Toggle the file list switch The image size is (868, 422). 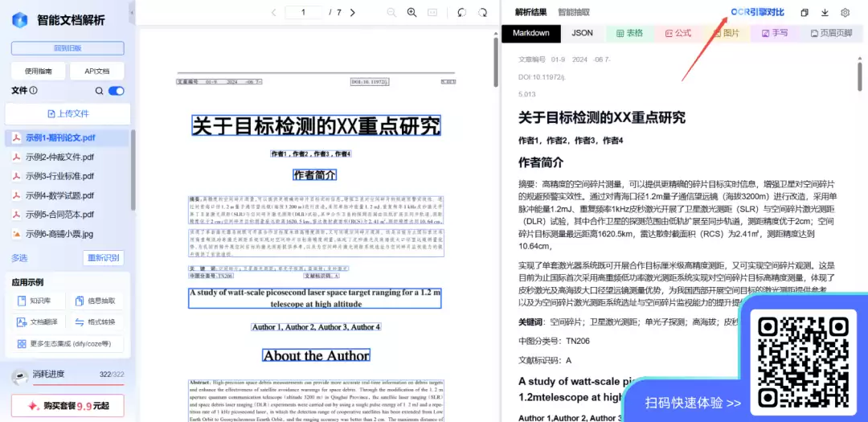[x=117, y=91]
